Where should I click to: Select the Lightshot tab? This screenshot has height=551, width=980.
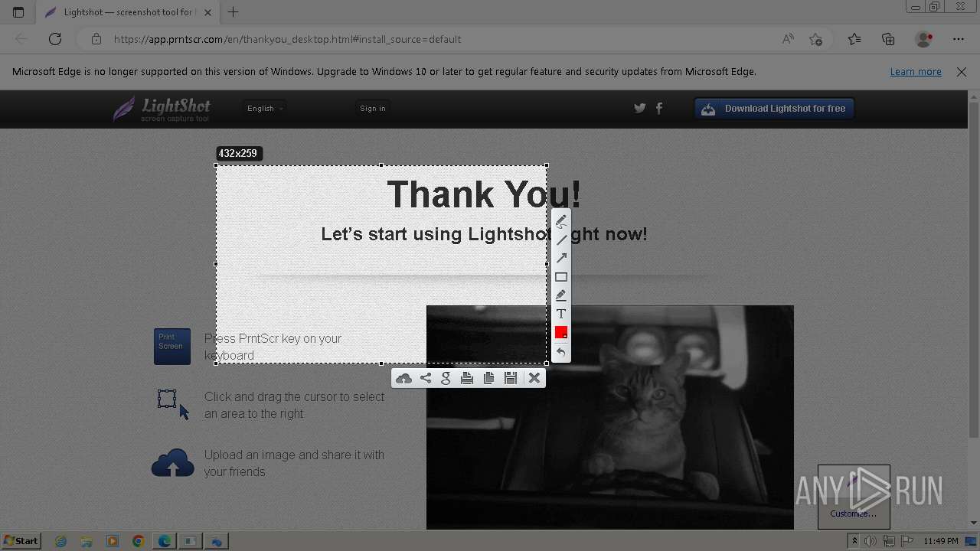[128, 12]
